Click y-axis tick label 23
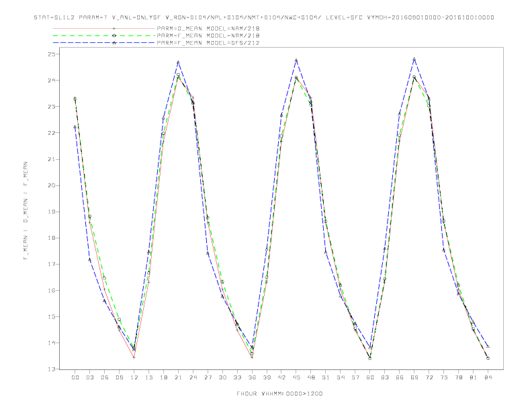Screen dimensions: 532x411 click(52, 107)
